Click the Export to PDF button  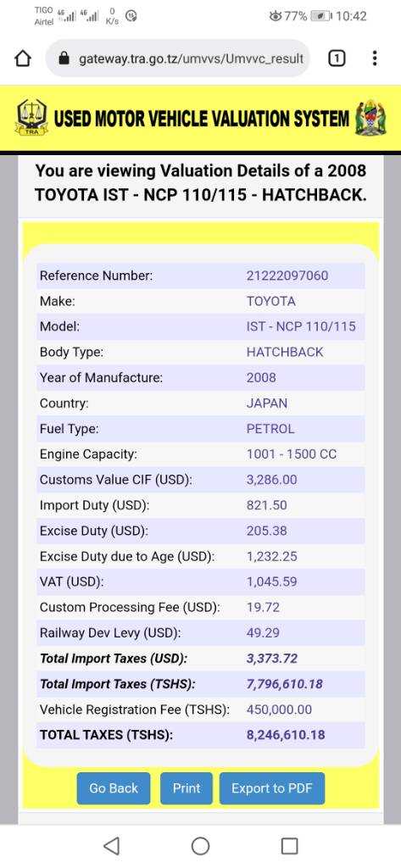(x=272, y=788)
